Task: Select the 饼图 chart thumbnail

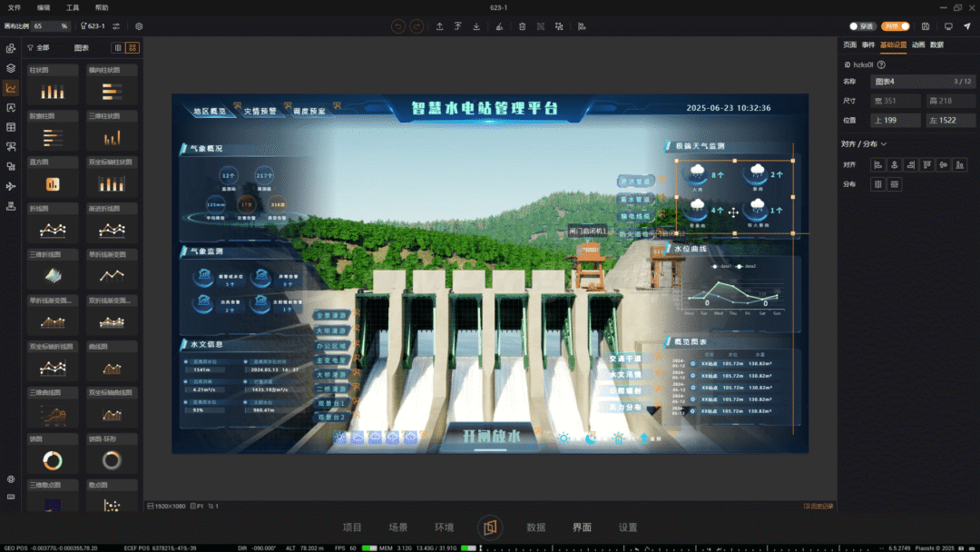Action: 53,454
